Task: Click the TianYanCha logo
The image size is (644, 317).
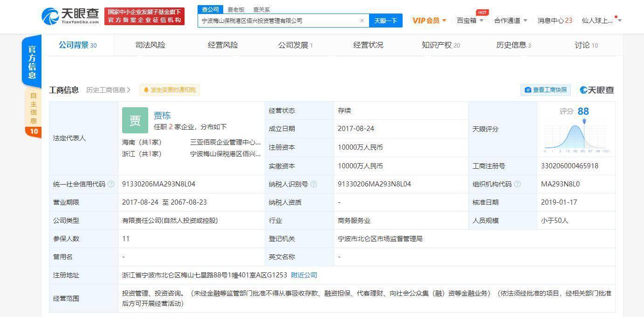Action: (70, 16)
